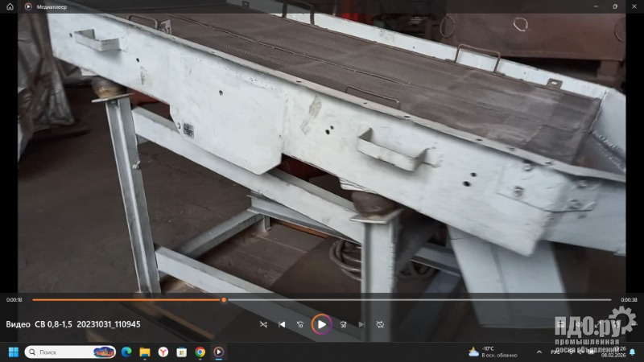Launch Microsoft Edge from the taskbar
The image size is (644, 362).
[x=126, y=352]
